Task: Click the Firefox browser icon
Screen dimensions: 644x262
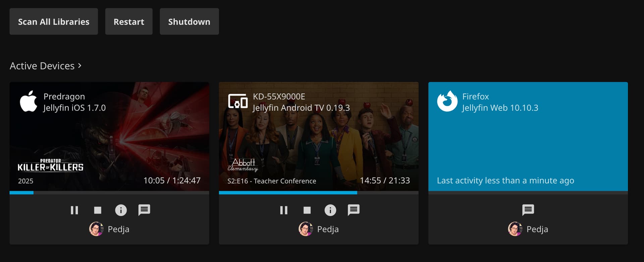Action: 447,101
